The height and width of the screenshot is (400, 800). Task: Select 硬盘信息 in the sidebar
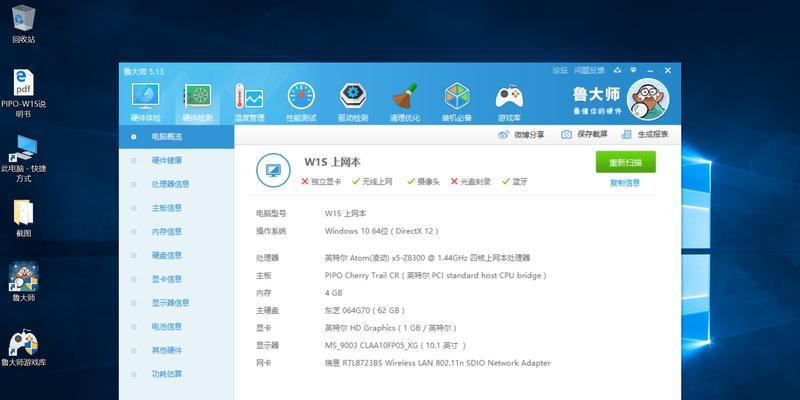(x=177, y=255)
